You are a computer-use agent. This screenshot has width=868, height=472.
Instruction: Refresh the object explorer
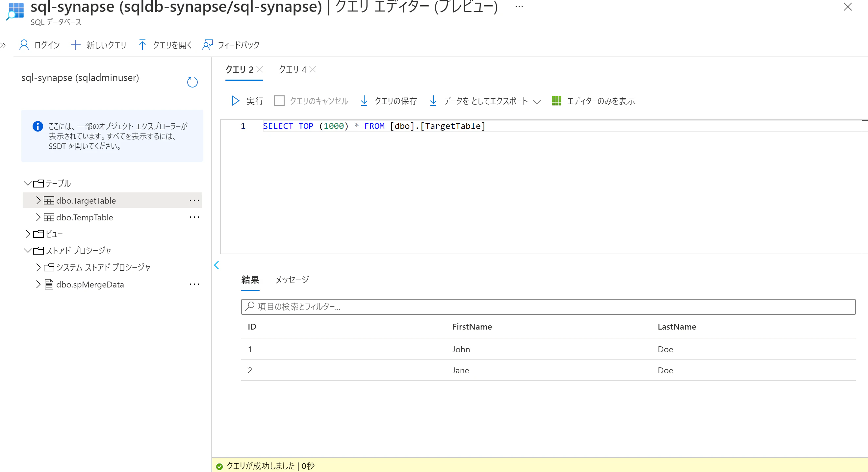pos(192,82)
